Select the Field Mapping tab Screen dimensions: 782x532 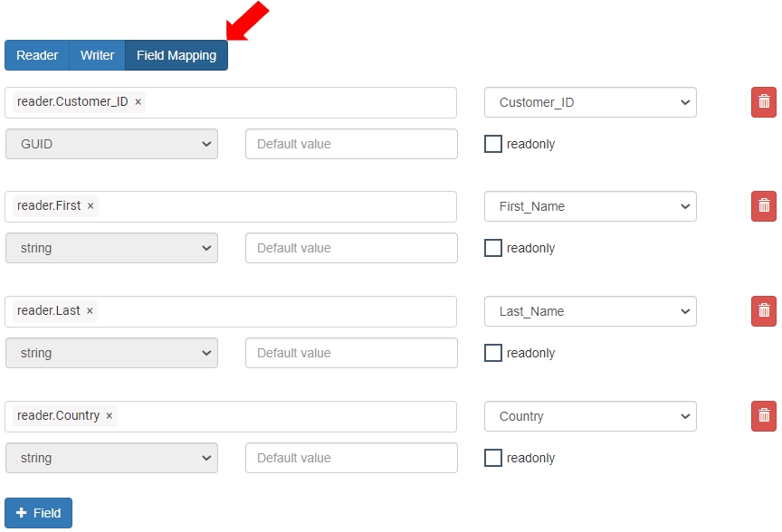(176, 55)
